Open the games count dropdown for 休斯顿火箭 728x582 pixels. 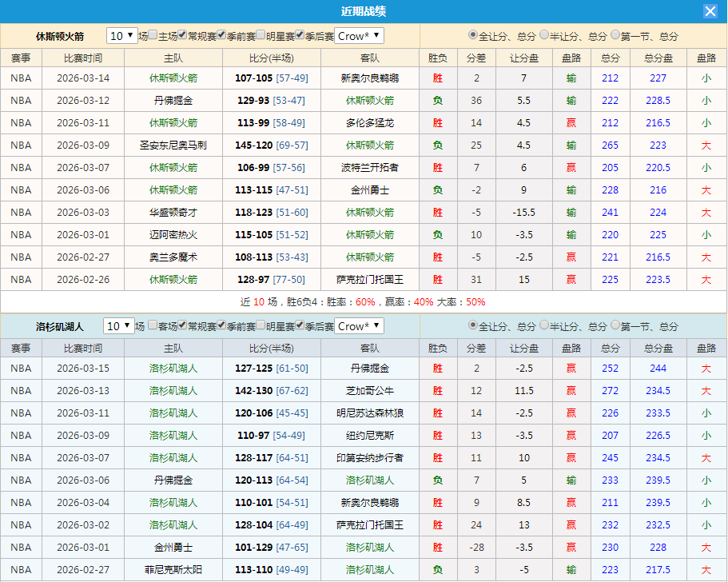(121, 35)
